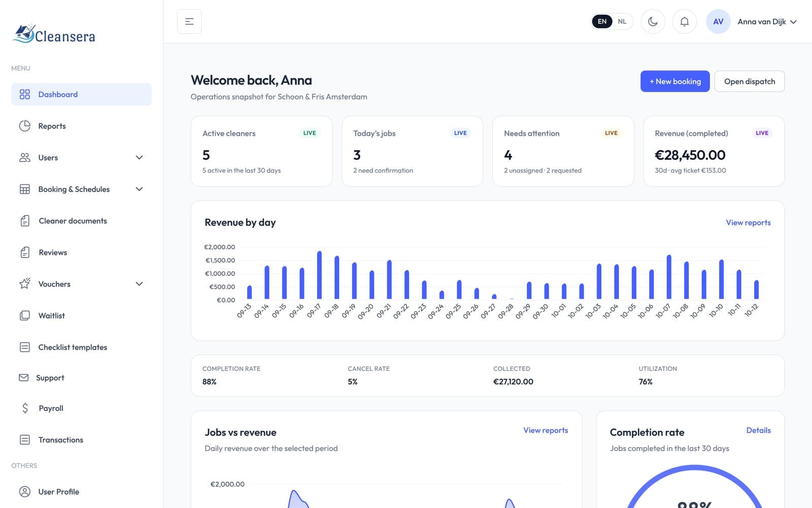Click the Utilization 76% value

pos(646,382)
